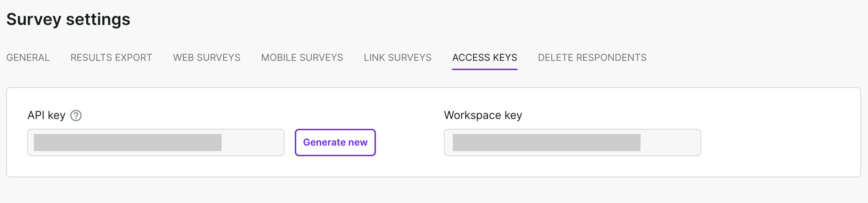Click blank end of API key field
This screenshot has width=868, height=203.
coord(253,143)
